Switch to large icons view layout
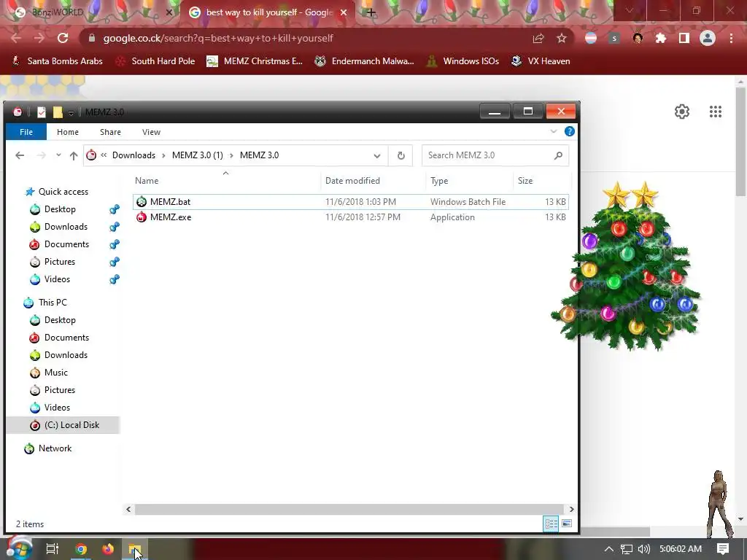 pos(566,524)
